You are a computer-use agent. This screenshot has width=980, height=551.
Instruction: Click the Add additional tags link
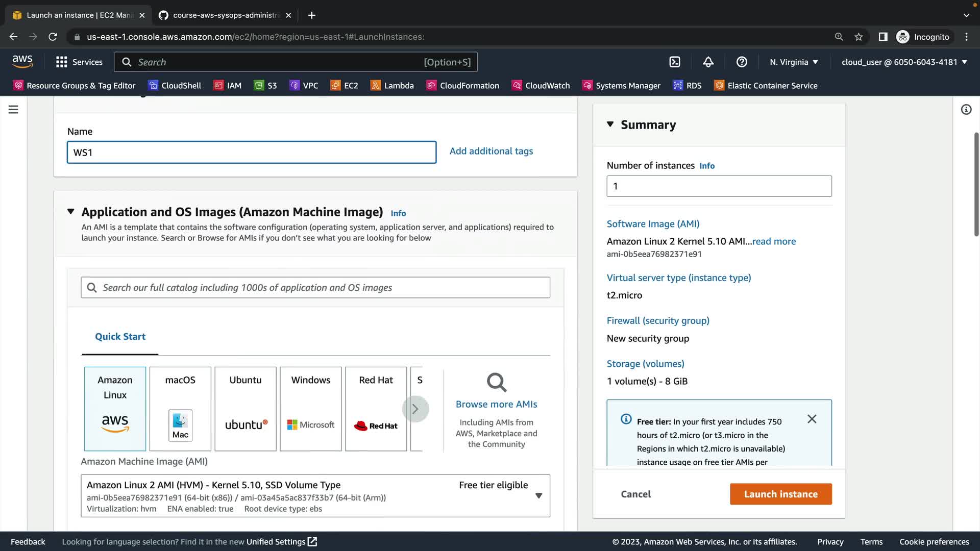click(491, 151)
